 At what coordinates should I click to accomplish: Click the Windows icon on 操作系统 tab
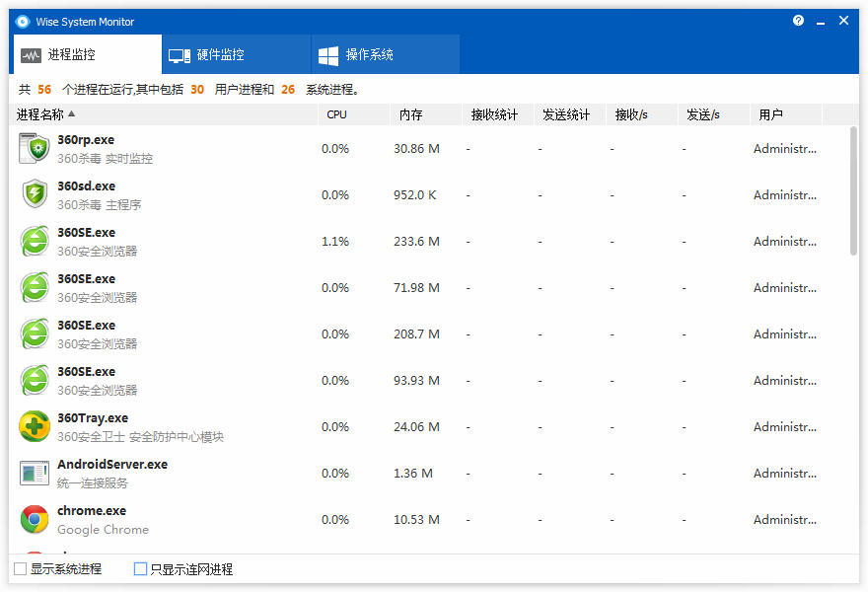[x=329, y=53]
